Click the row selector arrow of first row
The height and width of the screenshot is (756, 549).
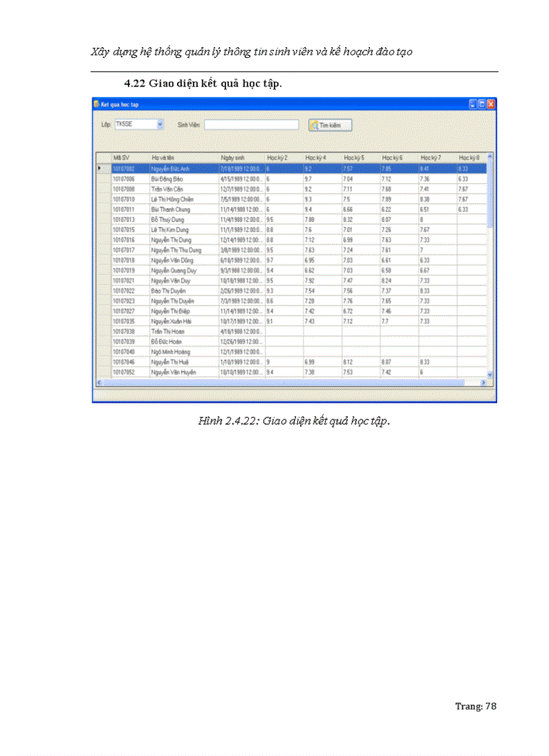[102, 168]
